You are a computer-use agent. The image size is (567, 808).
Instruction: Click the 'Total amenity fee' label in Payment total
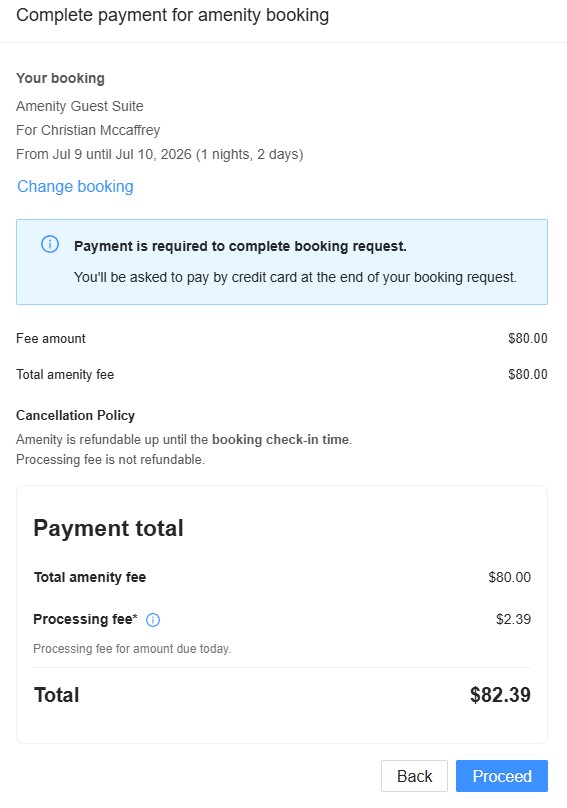[90, 577]
